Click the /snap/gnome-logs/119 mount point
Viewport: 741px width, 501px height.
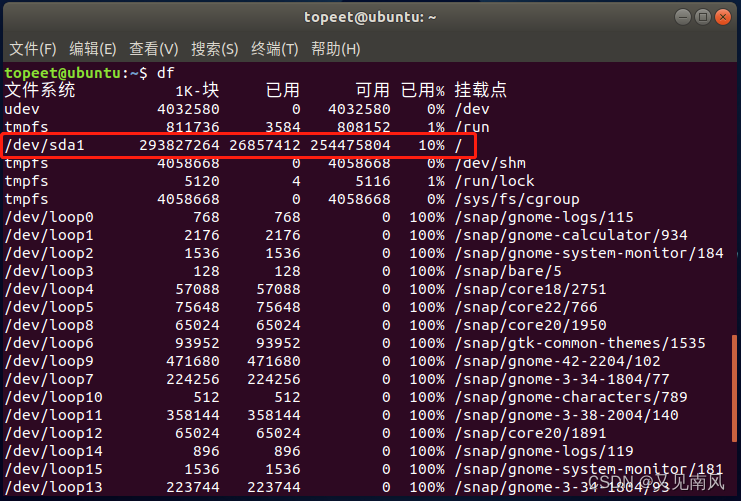(544, 451)
